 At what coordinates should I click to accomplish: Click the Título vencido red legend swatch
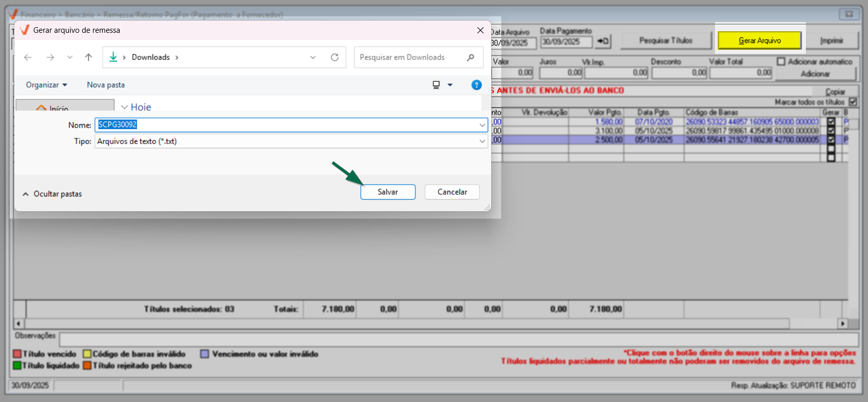click(x=17, y=354)
